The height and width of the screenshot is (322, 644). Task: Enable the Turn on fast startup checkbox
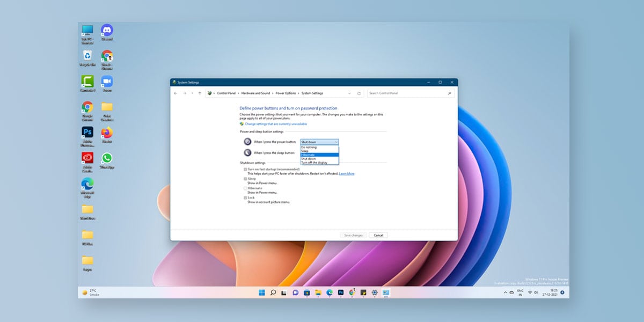point(245,169)
